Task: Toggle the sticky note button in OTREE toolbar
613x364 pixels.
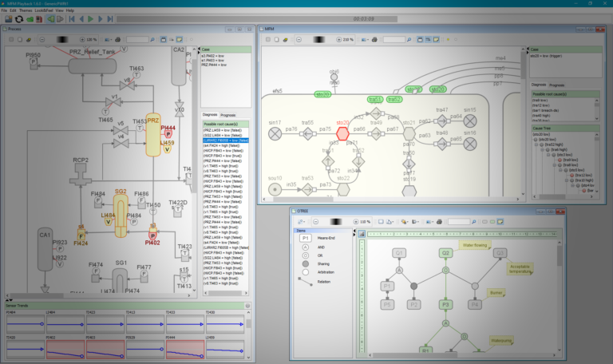Action: point(500,222)
